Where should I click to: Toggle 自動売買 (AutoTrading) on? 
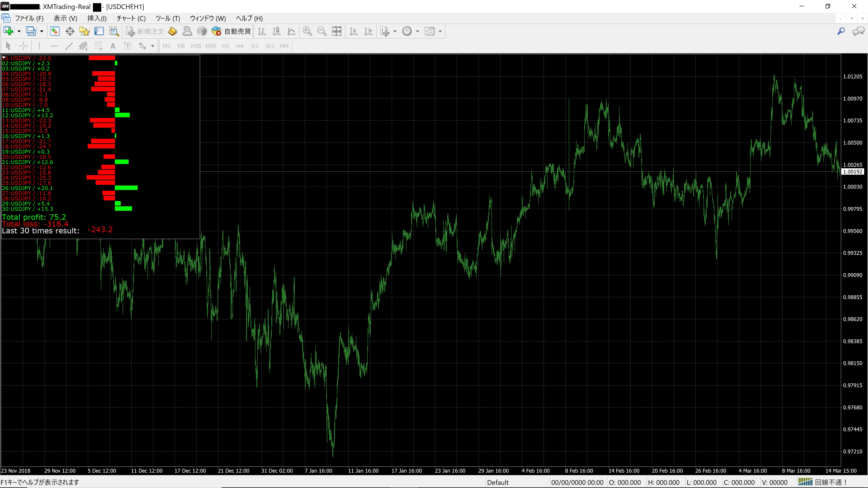coord(231,31)
